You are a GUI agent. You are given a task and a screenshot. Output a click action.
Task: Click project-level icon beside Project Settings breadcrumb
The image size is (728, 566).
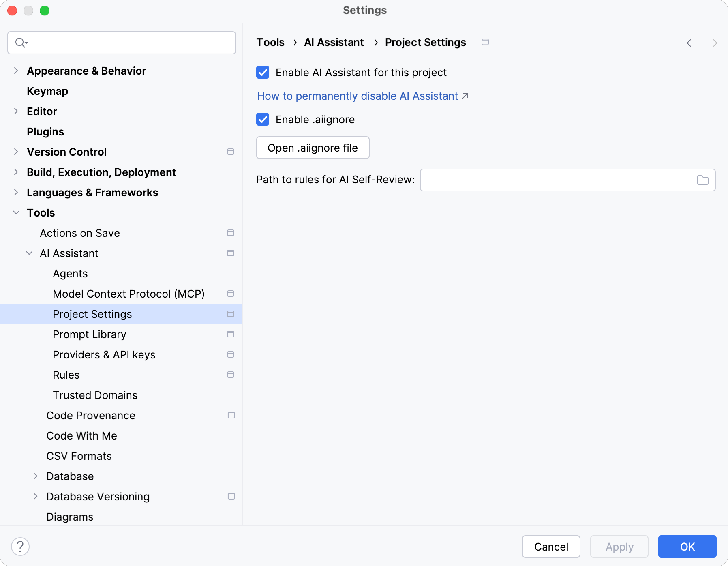pos(485,42)
